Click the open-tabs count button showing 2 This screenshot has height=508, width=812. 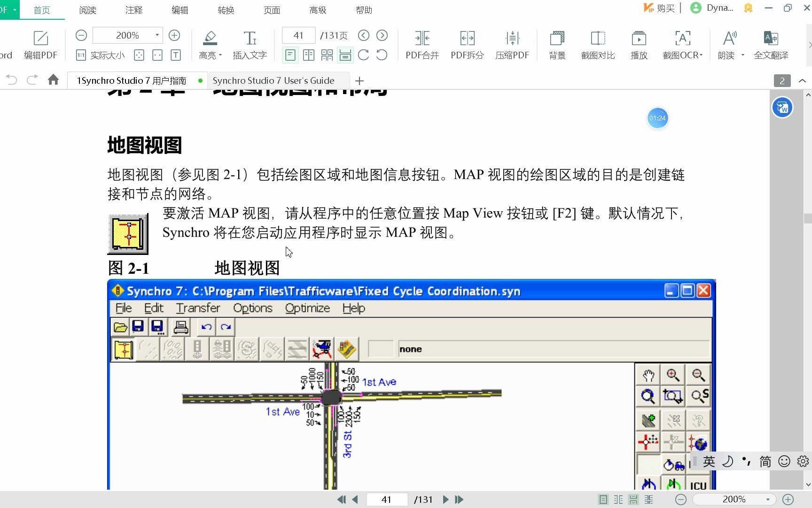pos(782,81)
